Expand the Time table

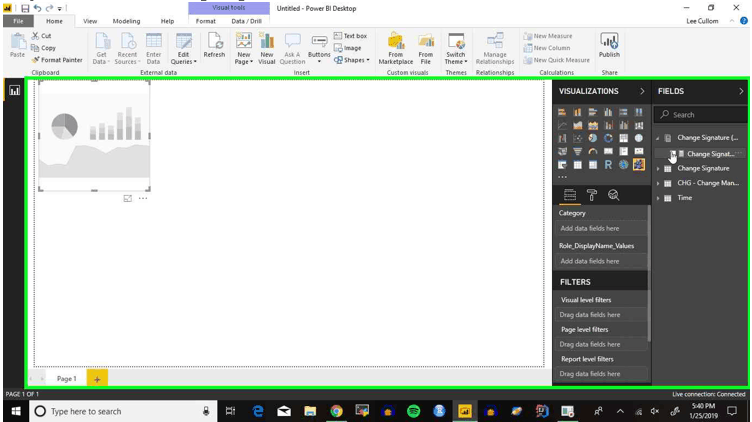pyautogui.click(x=658, y=198)
